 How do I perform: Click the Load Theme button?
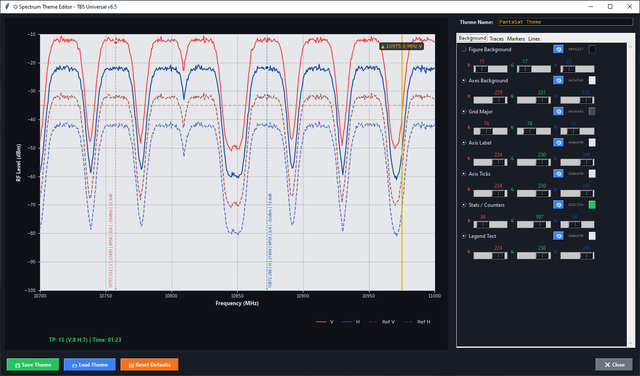[90, 365]
